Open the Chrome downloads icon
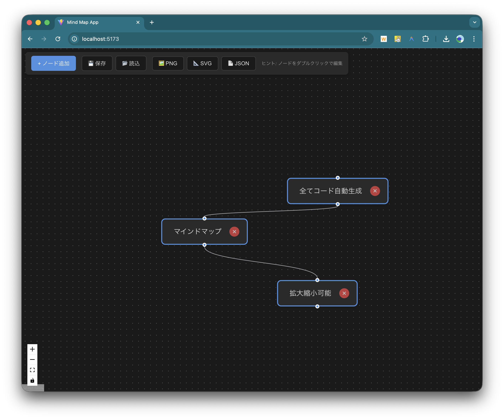Viewport: 504px width, 420px height. pyautogui.click(x=446, y=39)
